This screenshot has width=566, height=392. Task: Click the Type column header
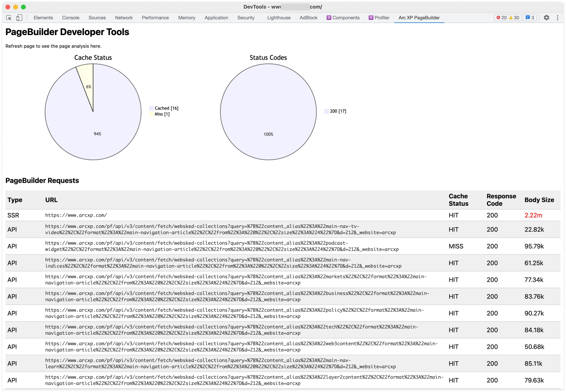pyautogui.click(x=15, y=200)
